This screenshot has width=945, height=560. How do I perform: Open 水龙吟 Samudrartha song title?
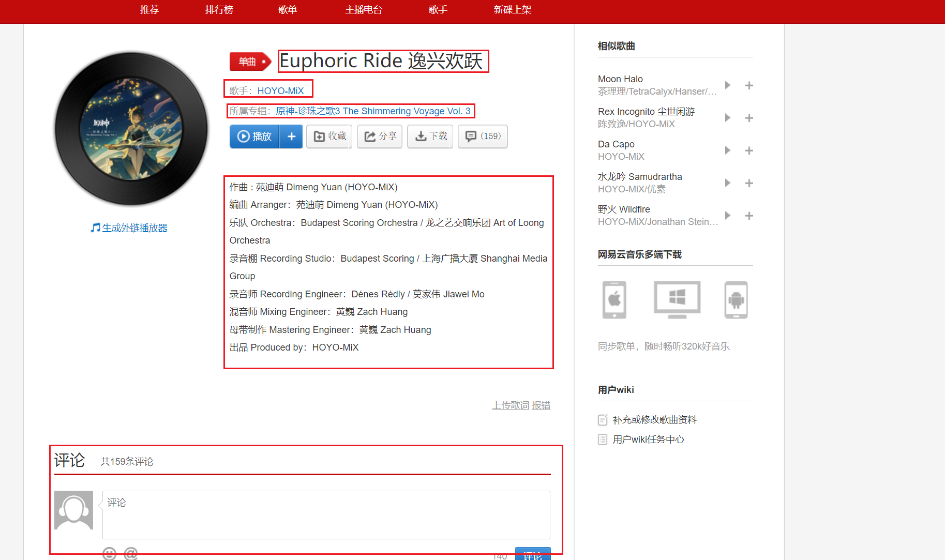(640, 177)
